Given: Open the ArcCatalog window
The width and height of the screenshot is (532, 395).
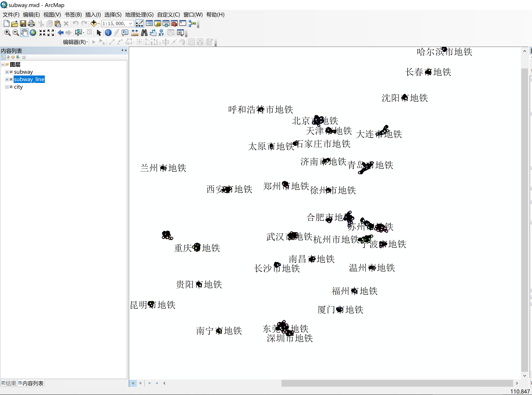Looking at the screenshot, I should (157, 23).
